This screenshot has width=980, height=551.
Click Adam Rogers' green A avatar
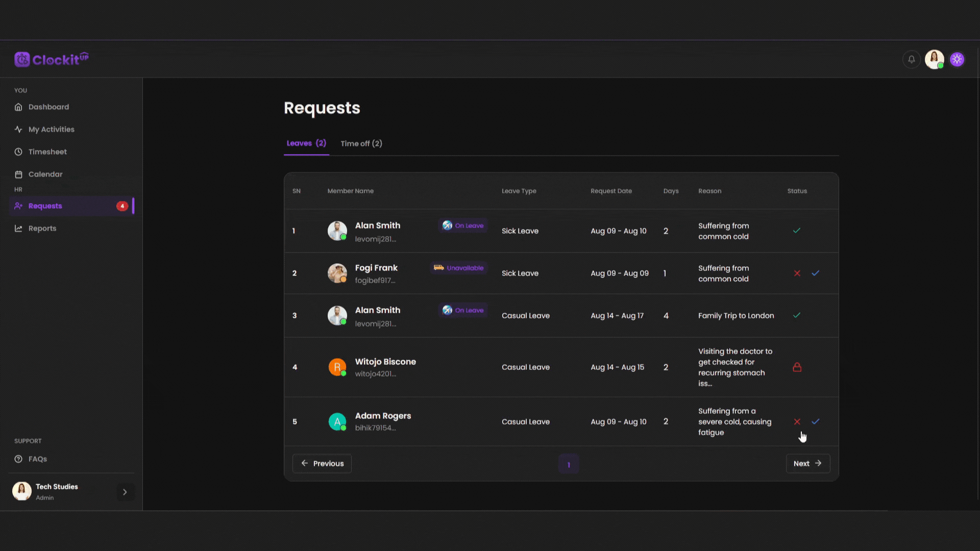click(337, 421)
